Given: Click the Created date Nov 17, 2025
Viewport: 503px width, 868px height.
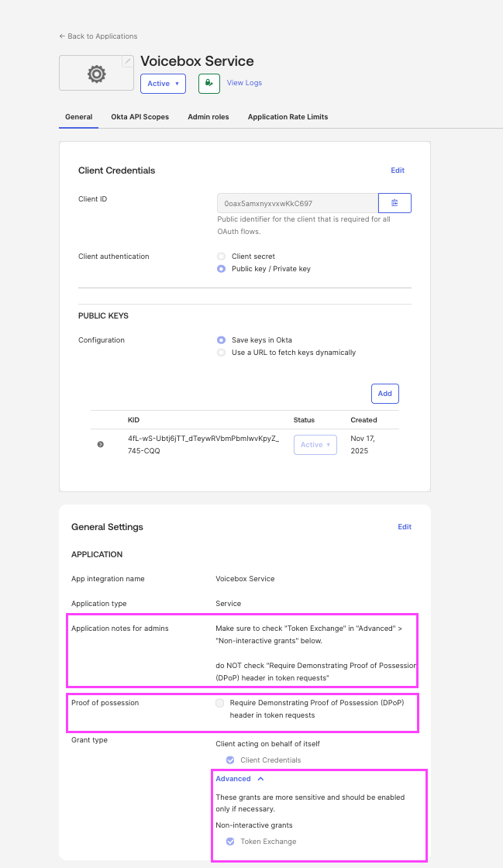Looking at the screenshot, I should [363, 445].
